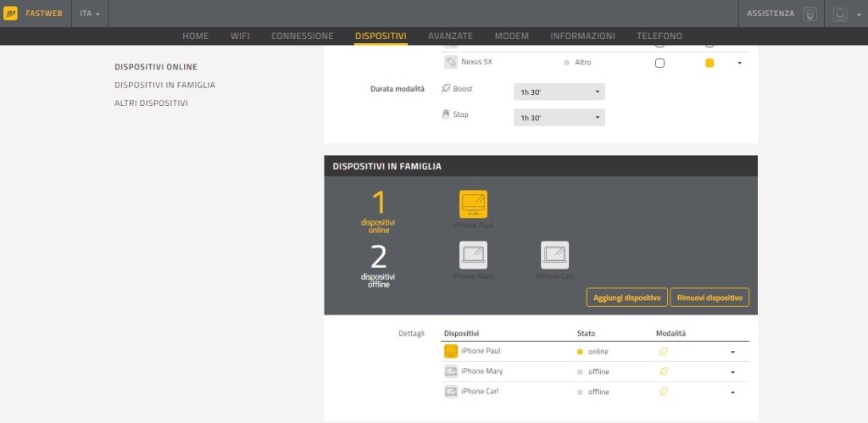Toggle the yellow checkbox in Nexus 5X row
Viewport: 868px width, 423px height.
click(x=709, y=63)
